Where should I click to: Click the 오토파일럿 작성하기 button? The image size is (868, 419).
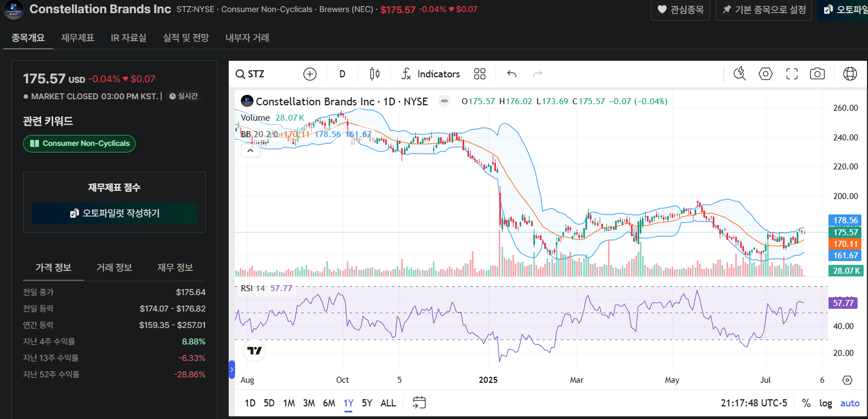[114, 213]
